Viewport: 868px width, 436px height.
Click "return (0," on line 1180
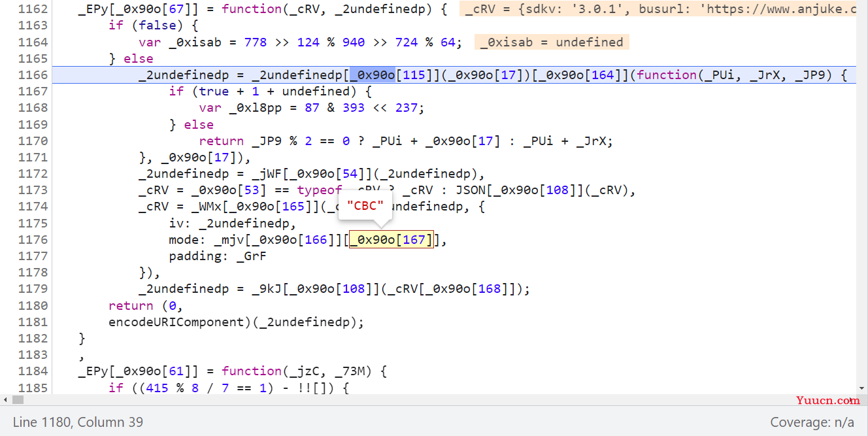pos(146,306)
